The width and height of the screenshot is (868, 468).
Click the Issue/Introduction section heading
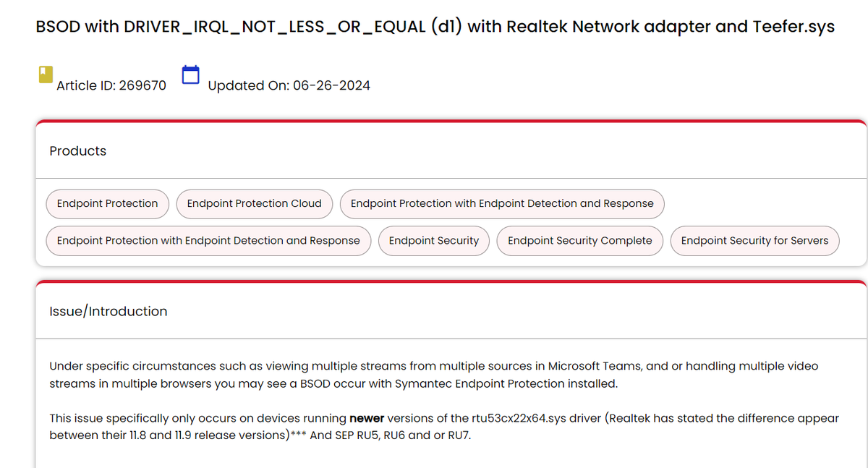click(108, 312)
